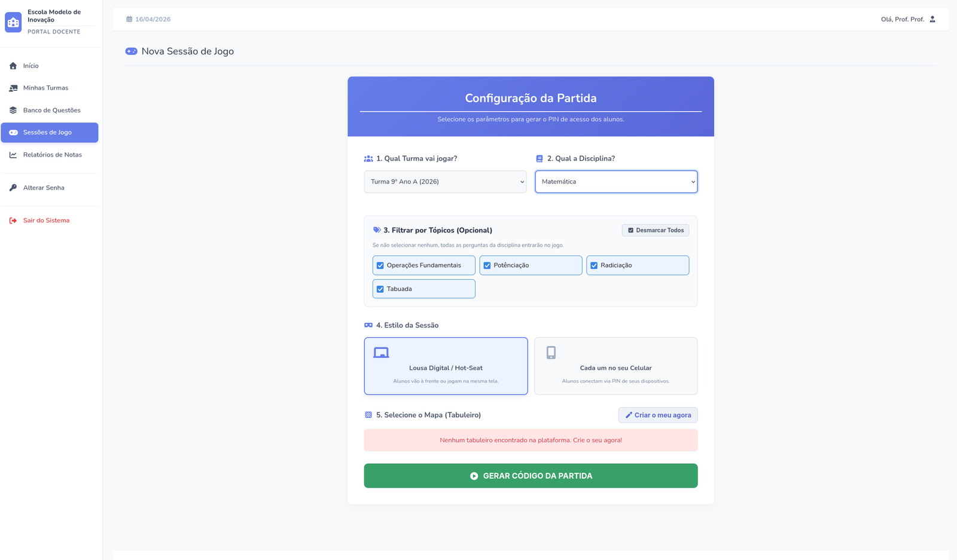Click the Relatórios de Notas chart icon
Screen dimensions: 957x560
(13, 155)
